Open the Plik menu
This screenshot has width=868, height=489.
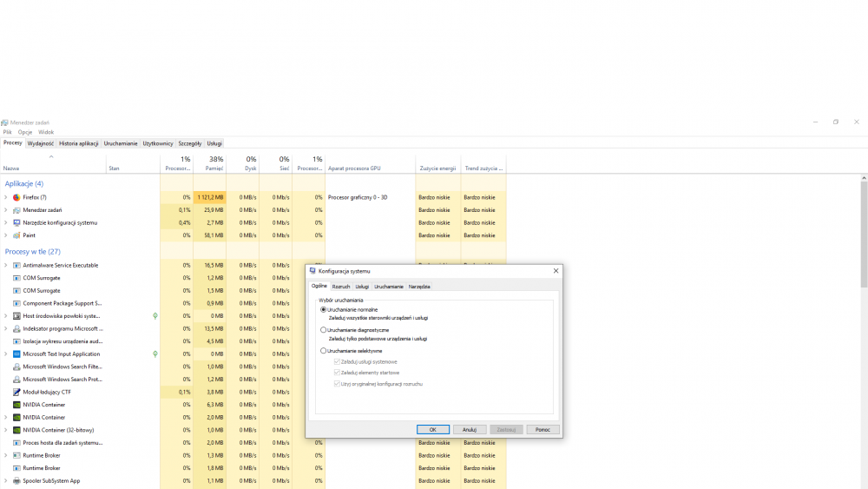pos(7,132)
